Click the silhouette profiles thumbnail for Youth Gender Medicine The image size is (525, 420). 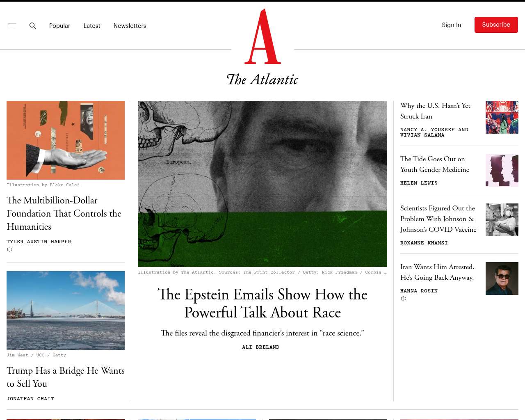pyautogui.click(x=502, y=171)
